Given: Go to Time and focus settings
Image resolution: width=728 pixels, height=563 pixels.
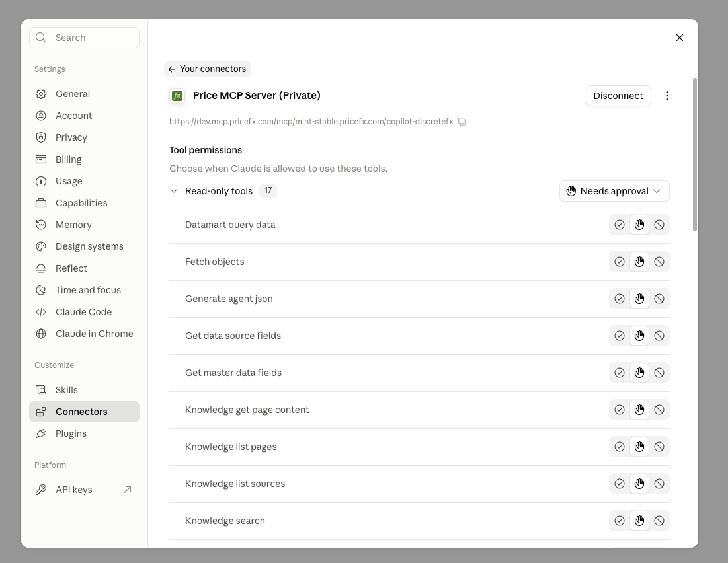Looking at the screenshot, I should pyautogui.click(x=84, y=290).
